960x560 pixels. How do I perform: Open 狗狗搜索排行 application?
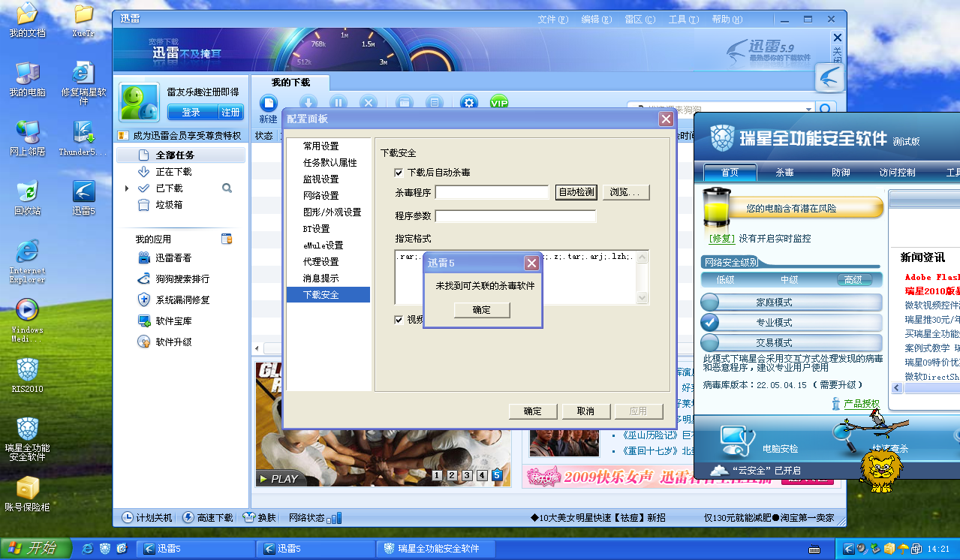pyautogui.click(x=174, y=279)
